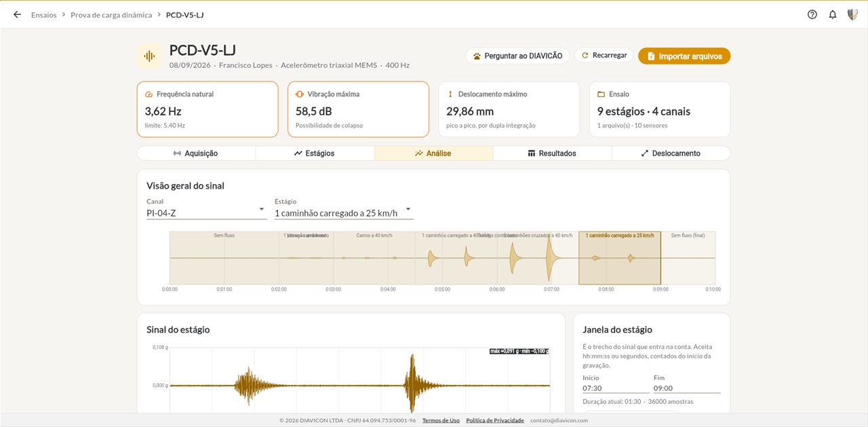Click Importar arquivos
Viewport: 868px width, 427px height.
(684, 56)
